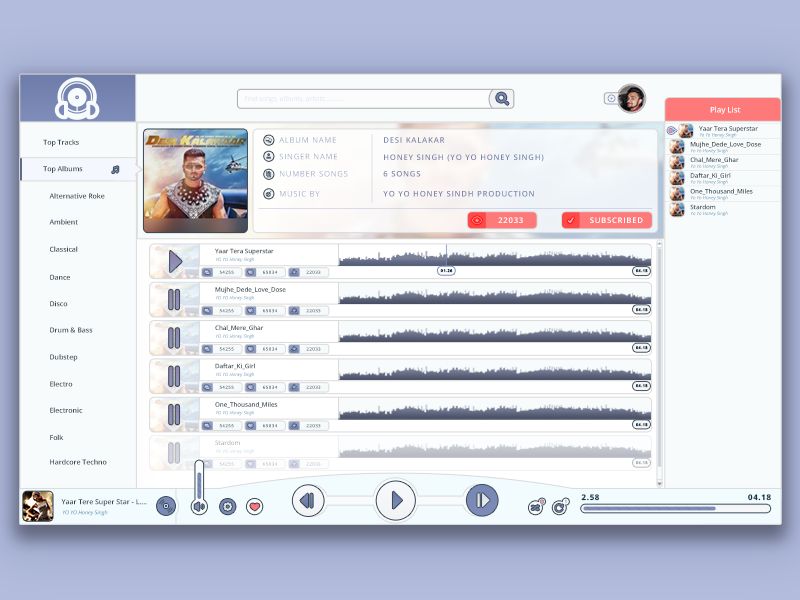The height and width of the screenshot is (600, 800).
Task: Toggle the heart favorite icon in the player bar
Action: (255, 508)
